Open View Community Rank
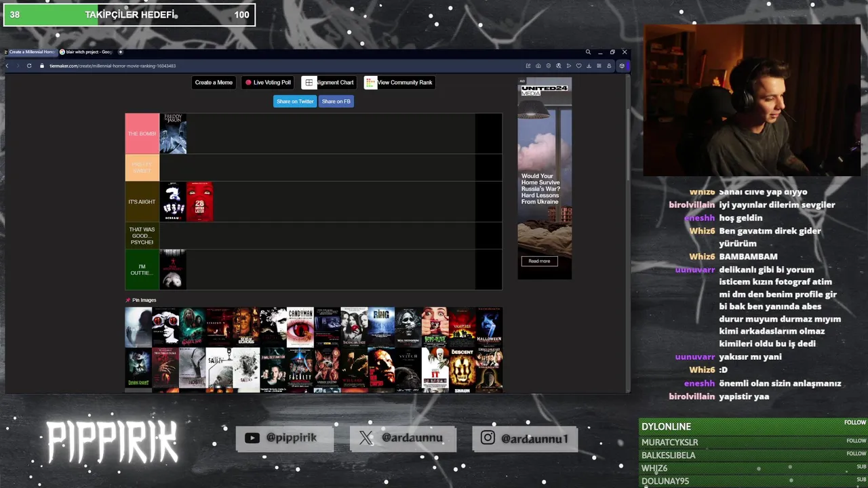The image size is (868, 488). coord(399,83)
